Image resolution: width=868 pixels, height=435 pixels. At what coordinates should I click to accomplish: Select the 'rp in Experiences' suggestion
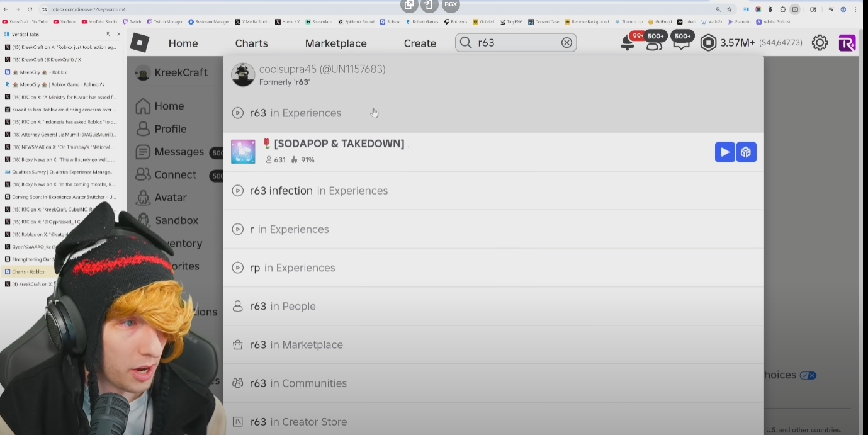[493, 268]
